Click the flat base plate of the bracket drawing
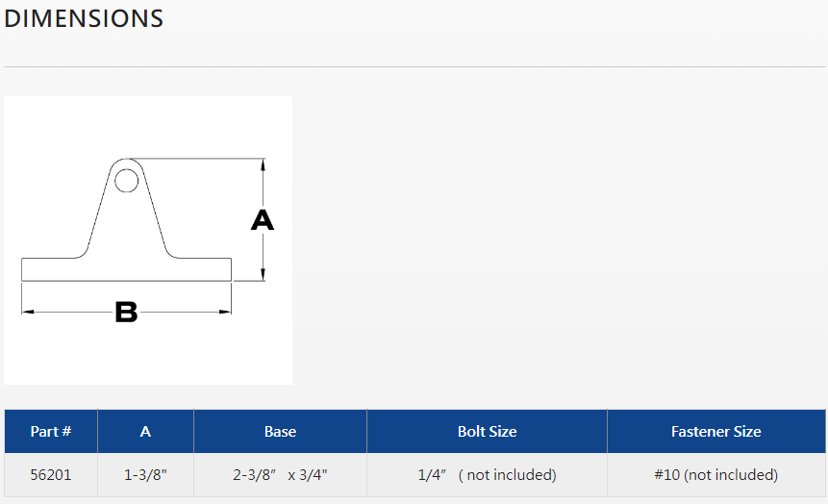The width and height of the screenshot is (828, 504). (126, 269)
